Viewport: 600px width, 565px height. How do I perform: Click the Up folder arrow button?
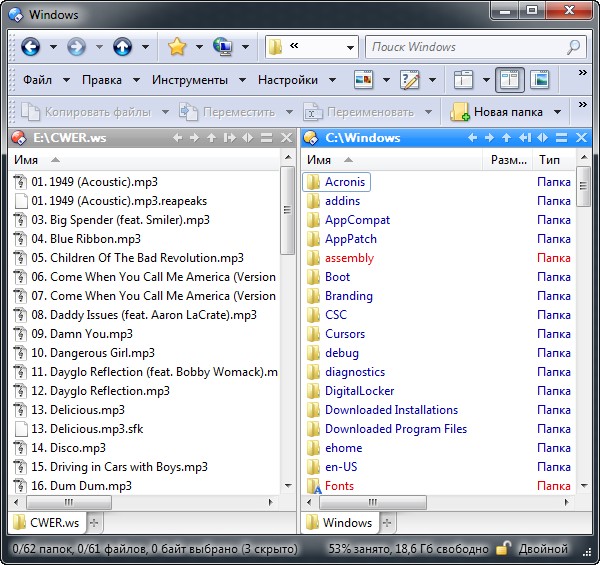pos(122,47)
